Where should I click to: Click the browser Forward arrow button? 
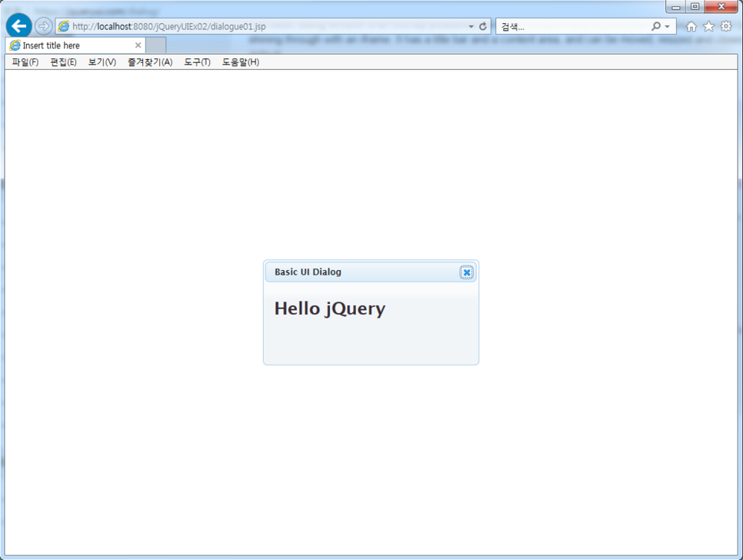pyautogui.click(x=44, y=26)
